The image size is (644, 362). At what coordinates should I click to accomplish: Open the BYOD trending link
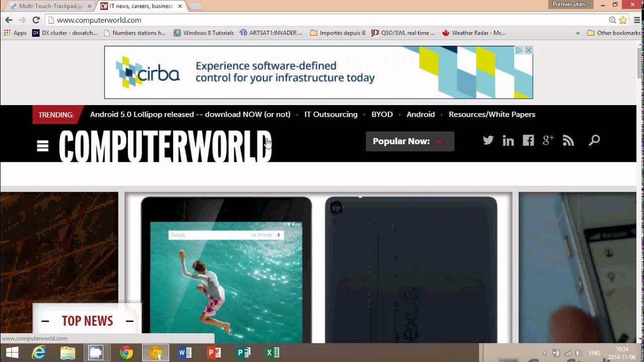click(x=382, y=114)
